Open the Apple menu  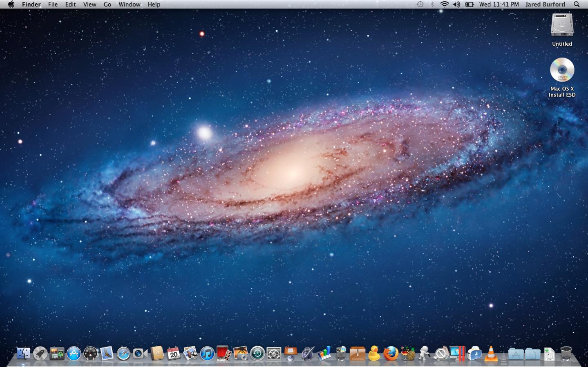tap(11, 4)
